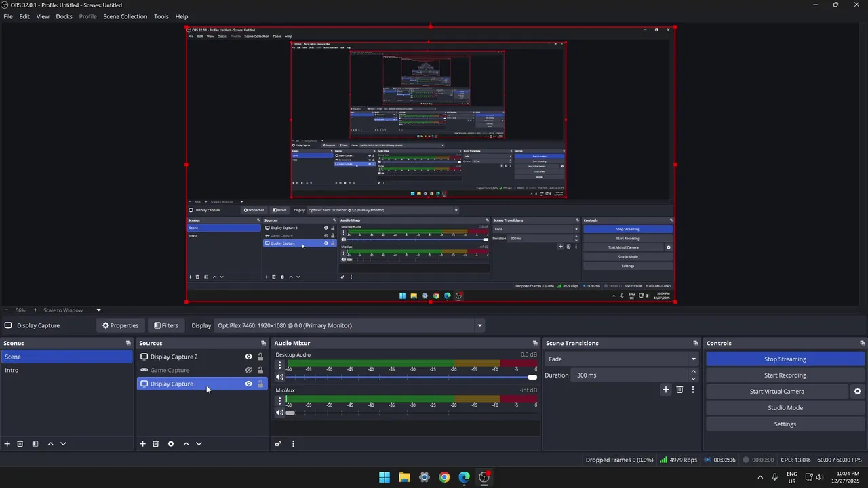The height and width of the screenshot is (488, 868).
Task: Move scene up with arrow icon
Action: 50,444
